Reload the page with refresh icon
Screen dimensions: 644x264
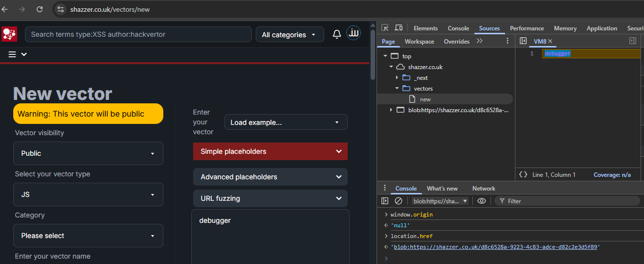[40, 9]
